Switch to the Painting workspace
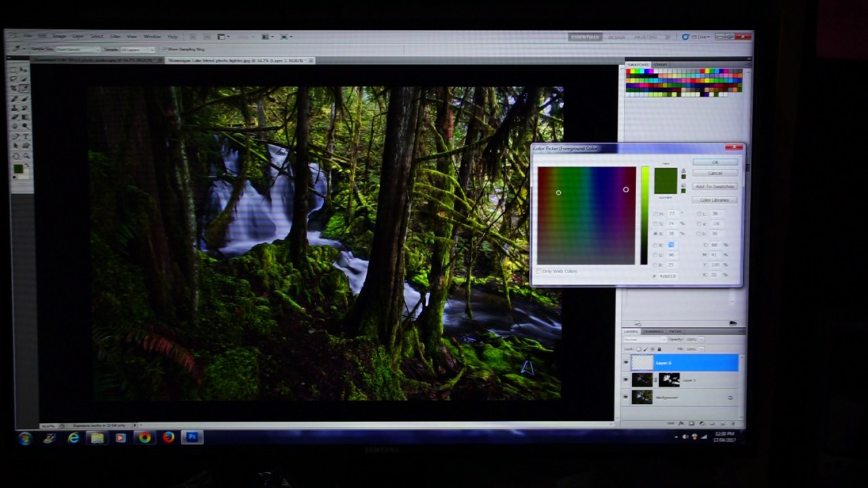 646,37
